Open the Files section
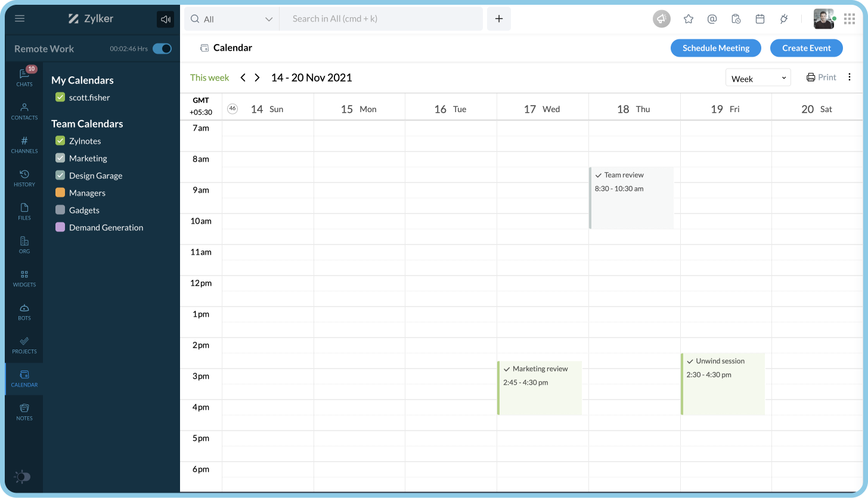 coord(24,211)
